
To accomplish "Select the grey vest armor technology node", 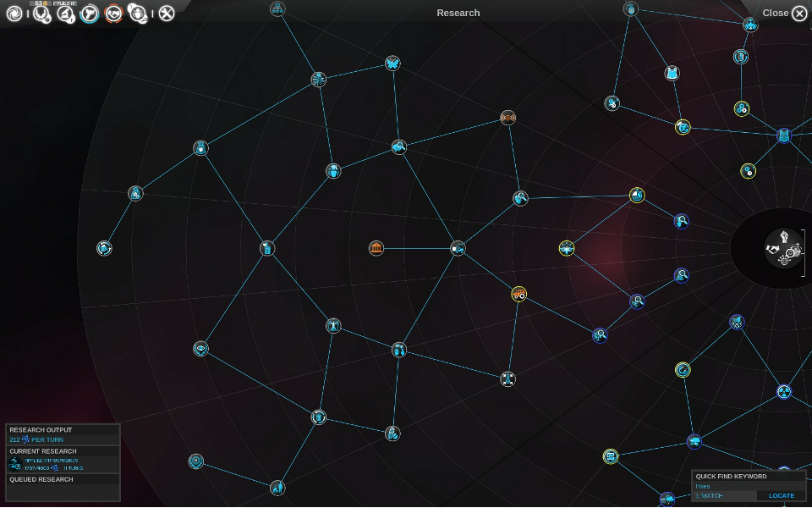I will (x=672, y=73).
